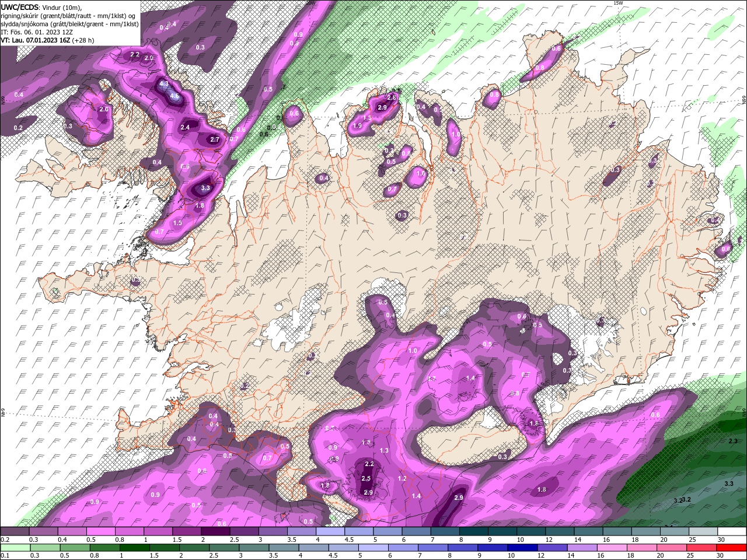Click the 'slydda/snjókoma' legend description line
Image resolution: width=747 pixels, height=560 pixels.
[x=69, y=24]
